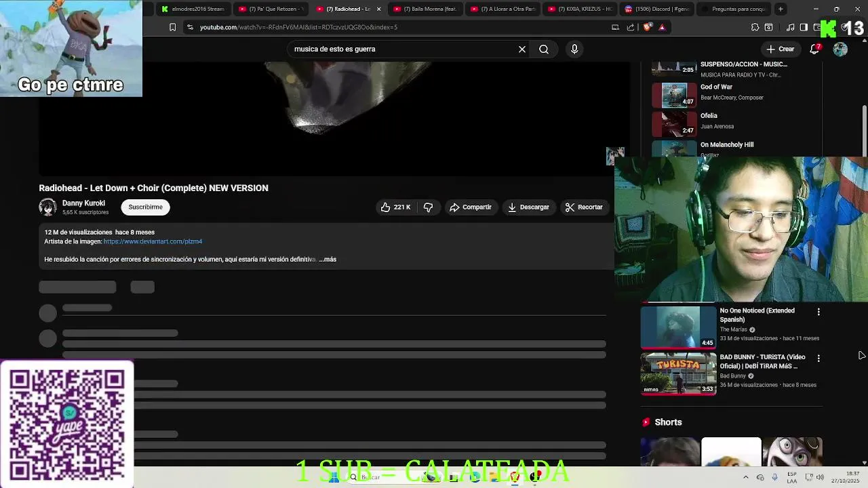Viewport: 868px width, 488px height.
Task: Run search with magnifier button
Action: [x=544, y=49]
